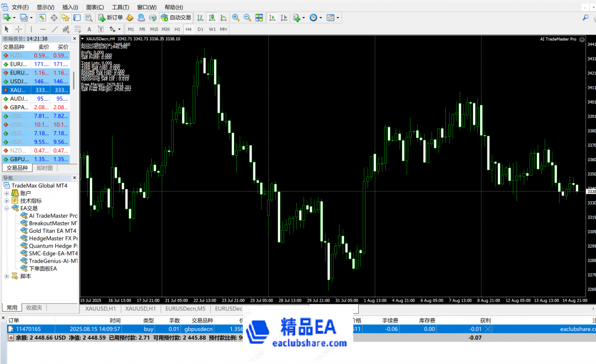Screen dimensions: 596x364
Task: Zoom out of the chart
Action: pyautogui.click(x=247, y=18)
